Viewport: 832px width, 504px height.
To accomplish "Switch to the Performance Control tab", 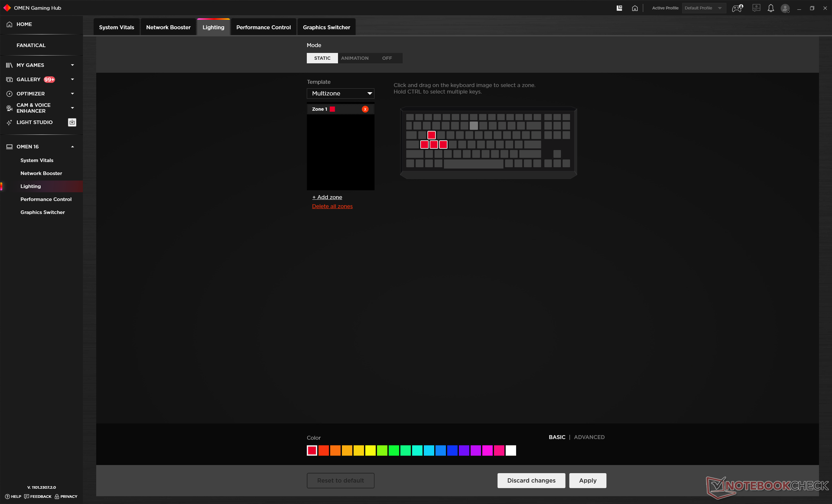I will pos(263,27).
